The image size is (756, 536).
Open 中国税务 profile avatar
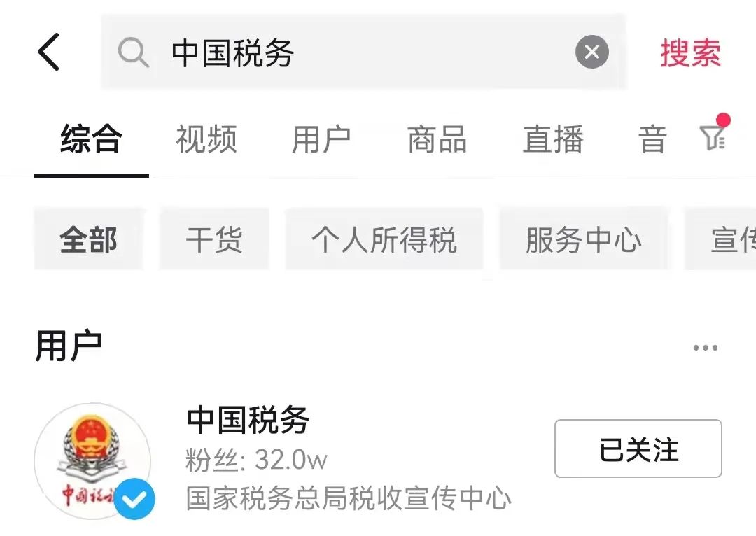pyautogui.click(x=92, y=460)
